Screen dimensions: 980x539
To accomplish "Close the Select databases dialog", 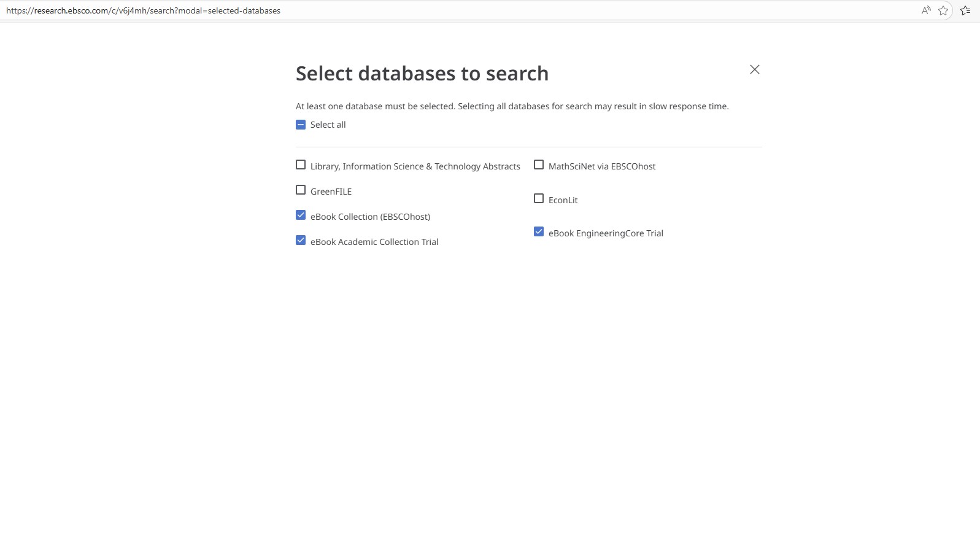I will click(x=754, y=70).
